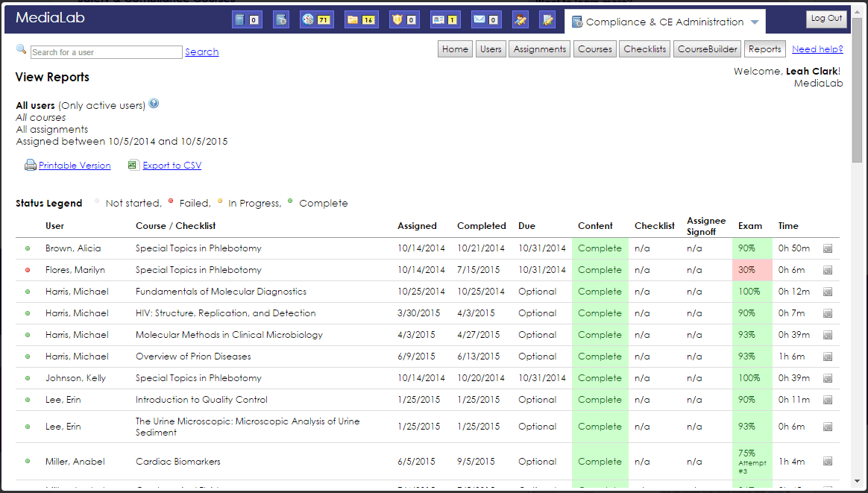Switch to the Courses tab
This screenshot has height=493, width=868.
tap(595, 48)
